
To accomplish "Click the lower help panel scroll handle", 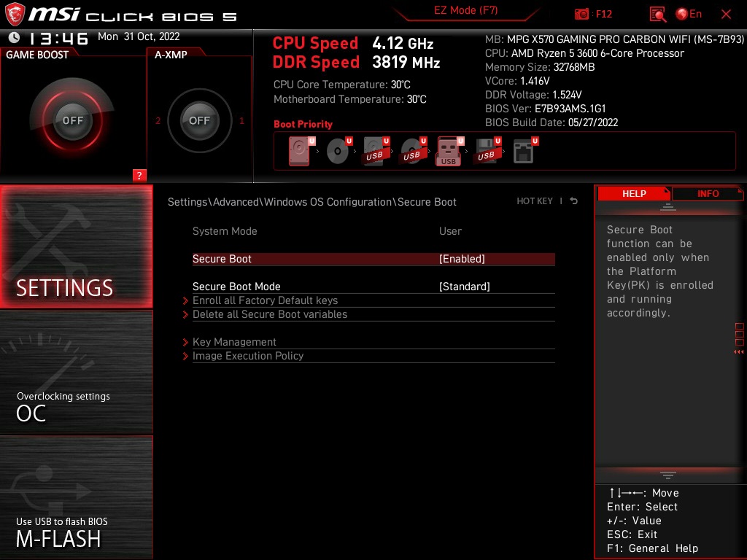I will [667, 475].
